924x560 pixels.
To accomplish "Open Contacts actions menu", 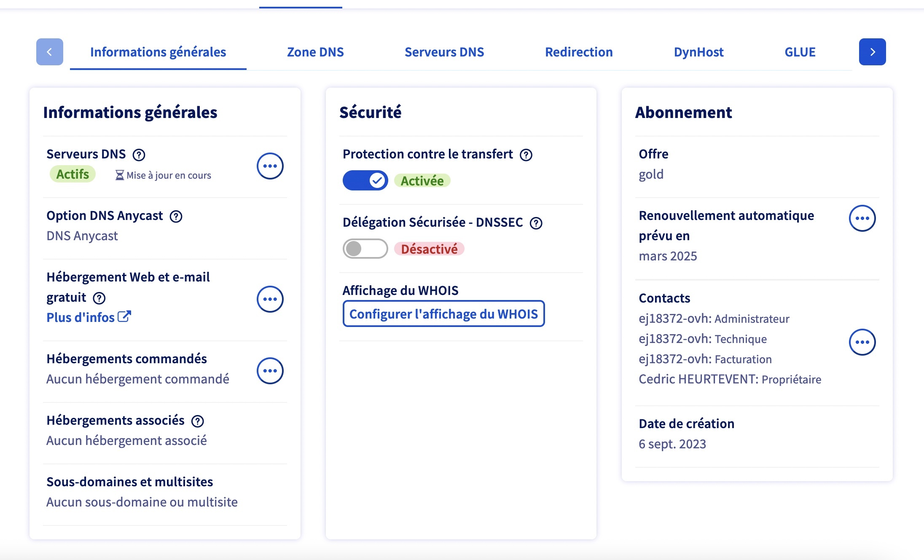I will click(862, 342).
